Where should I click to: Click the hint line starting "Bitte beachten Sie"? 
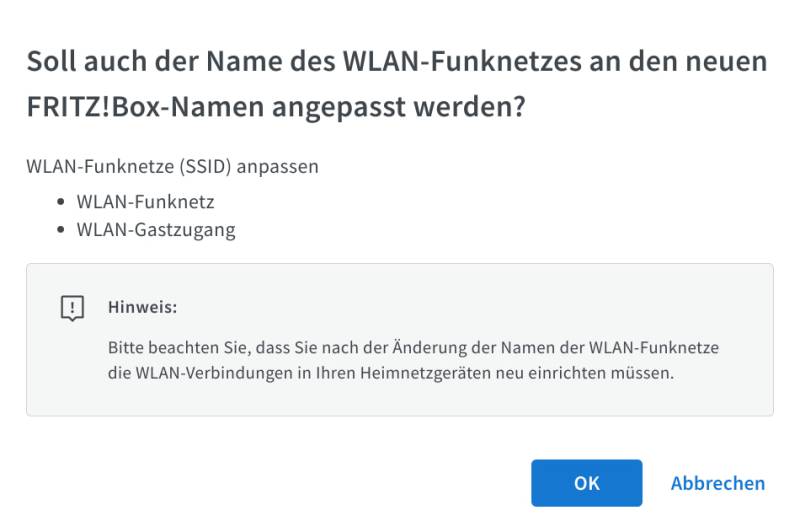click(413, 348)
